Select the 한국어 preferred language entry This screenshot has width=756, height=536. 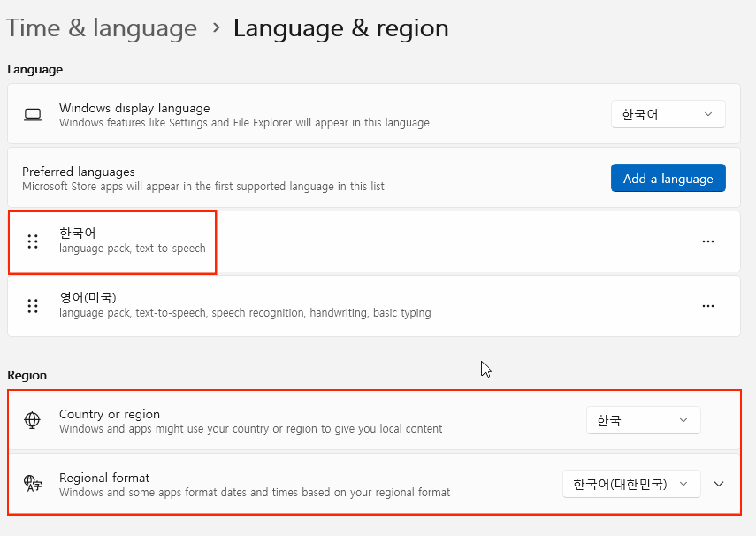[77, 233]
